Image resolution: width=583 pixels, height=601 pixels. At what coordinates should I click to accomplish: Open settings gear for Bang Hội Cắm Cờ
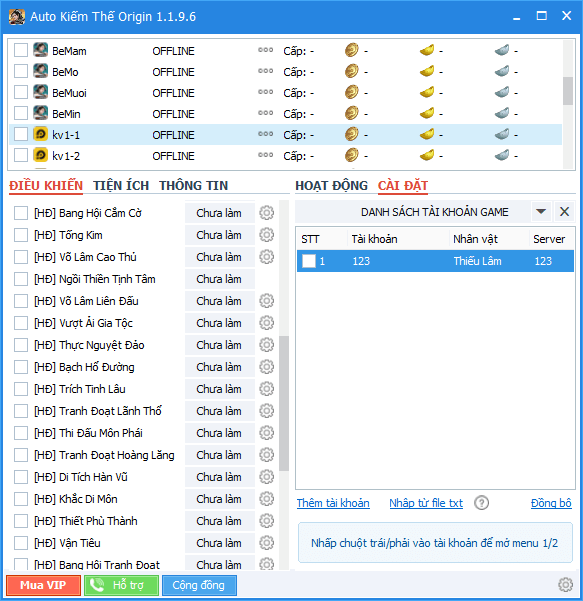click(266, 213)
